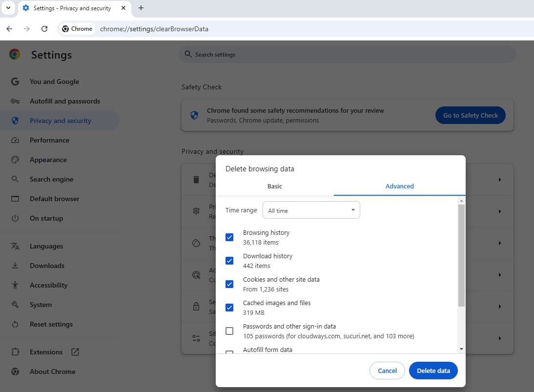Select the Accessibility person icon
534x392 pixels.
[x=15, y=285]
